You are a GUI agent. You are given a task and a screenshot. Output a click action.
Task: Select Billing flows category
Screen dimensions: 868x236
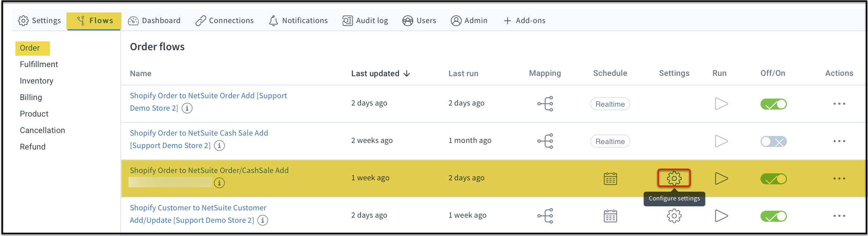click(x=31, y=97)
